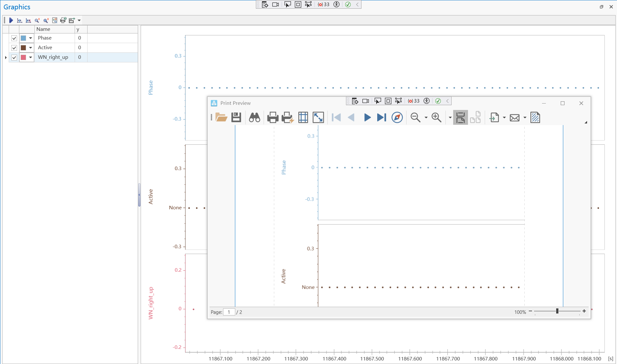Click the Save icon in Print Preview
The image size is (617, 364).
coord(236,117)
